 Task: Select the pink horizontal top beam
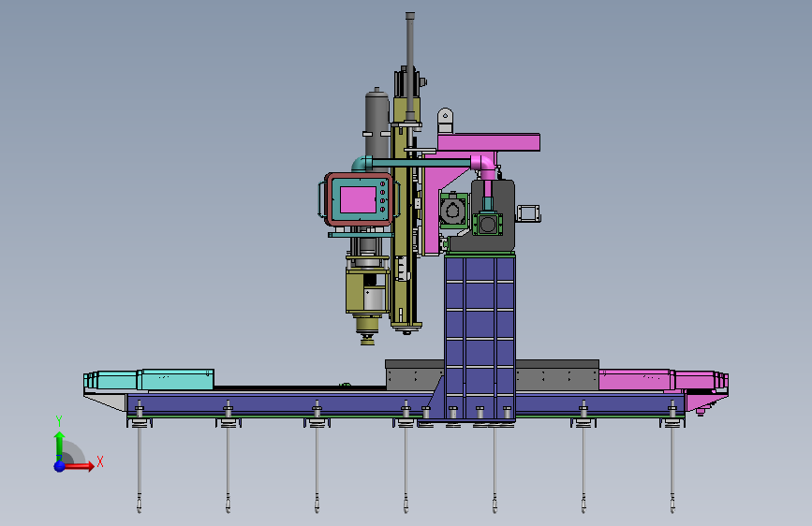tap(489, 142)
